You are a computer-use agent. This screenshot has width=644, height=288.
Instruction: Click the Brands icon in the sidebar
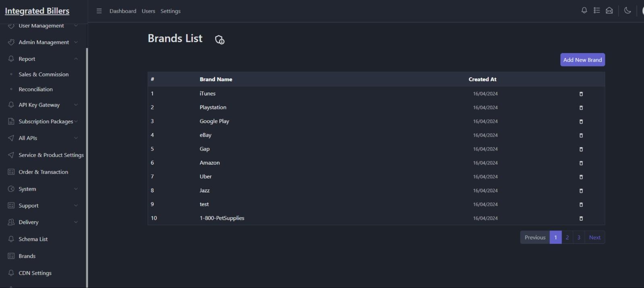click(x=10, y=256)
